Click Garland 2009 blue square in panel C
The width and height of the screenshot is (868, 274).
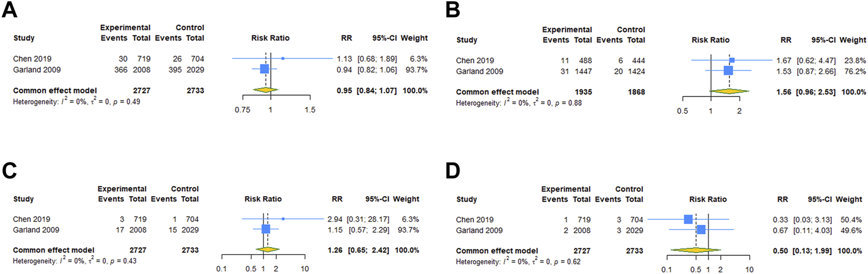point(265,229)
